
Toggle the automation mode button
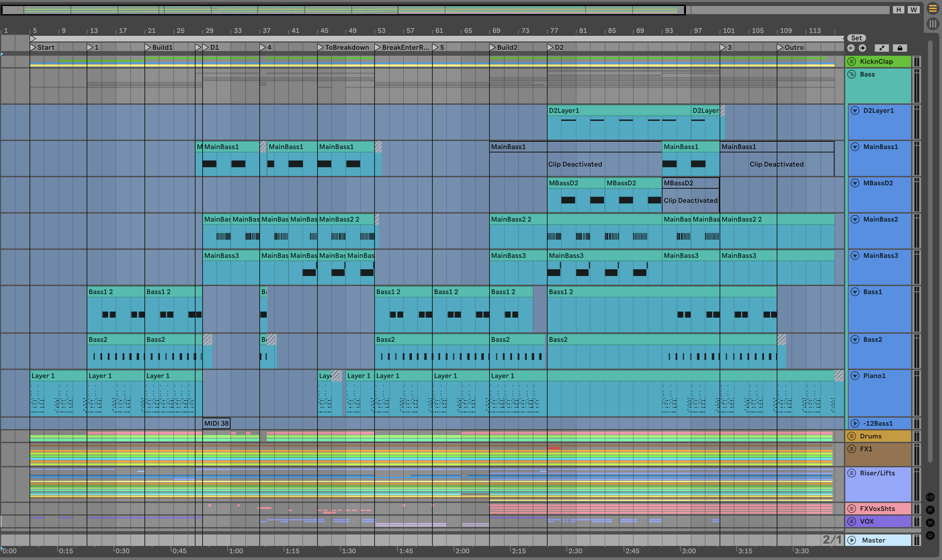click(882, 48)
